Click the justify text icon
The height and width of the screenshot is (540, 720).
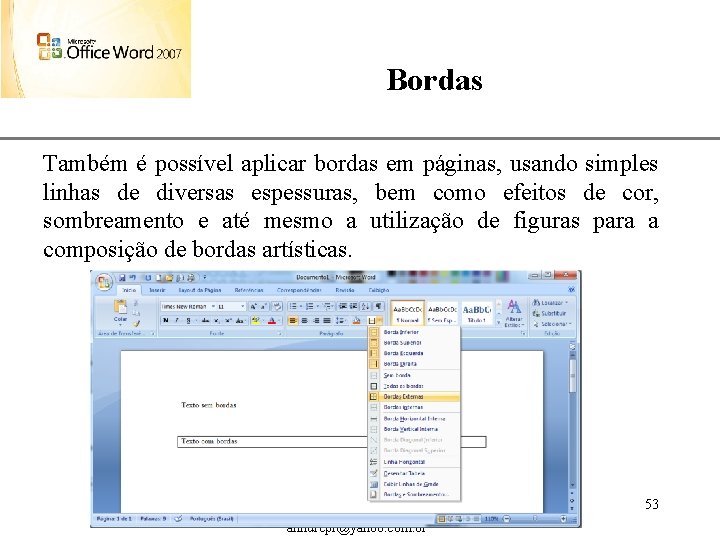(326, 321)
